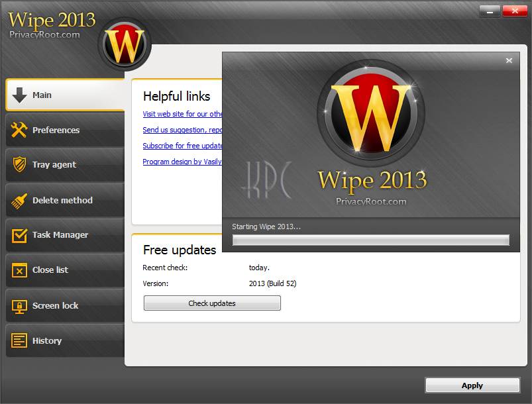Image resolution: width=532 pixels, height=404 pixels.
Task: Click the Apply button
Action: [472, 385]
